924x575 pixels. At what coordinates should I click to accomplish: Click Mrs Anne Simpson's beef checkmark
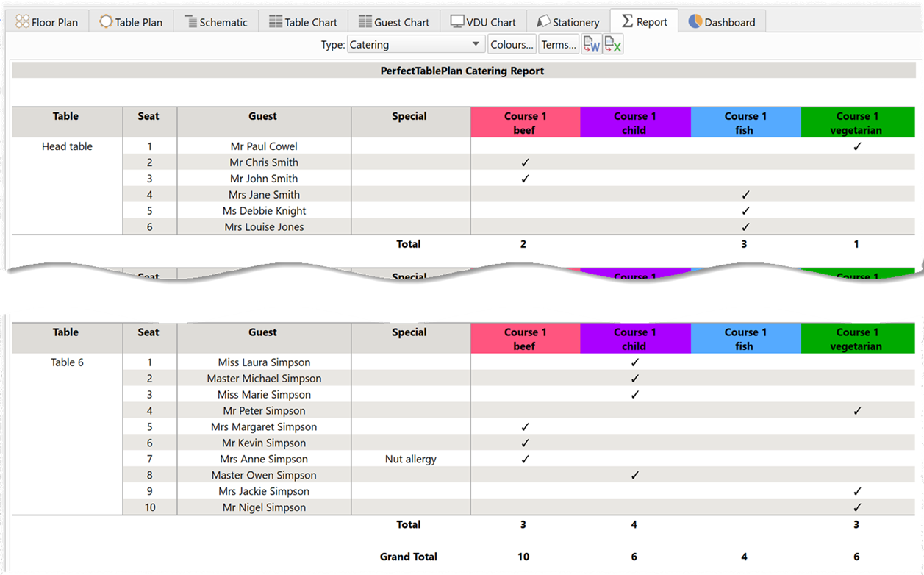pyautogui.click(x=525, y=459)
